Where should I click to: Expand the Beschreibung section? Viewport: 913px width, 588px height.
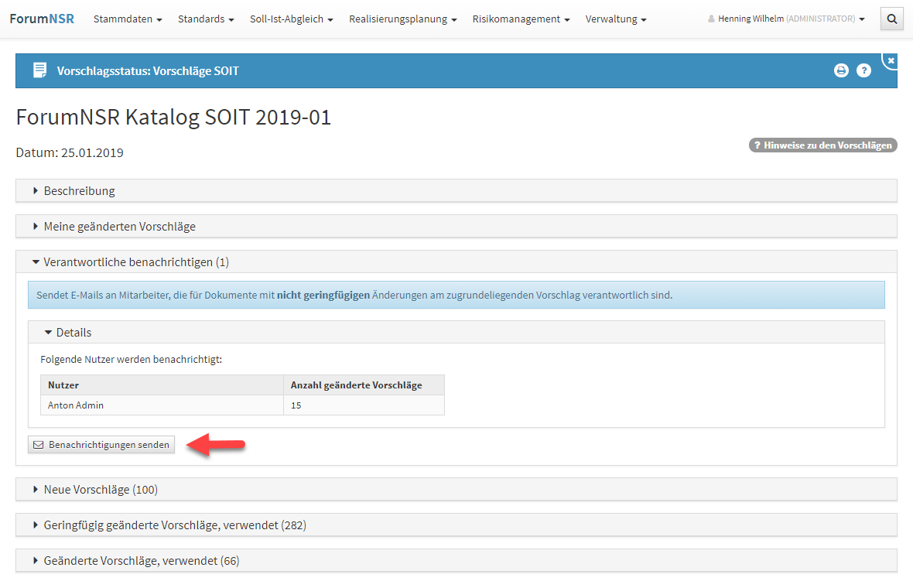point(79,191)
